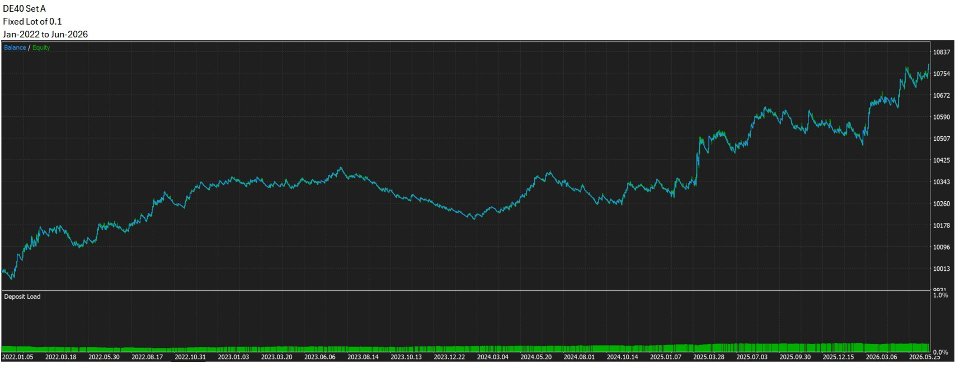
Task: Click the Equity legend label
Action: coord(42,48)
